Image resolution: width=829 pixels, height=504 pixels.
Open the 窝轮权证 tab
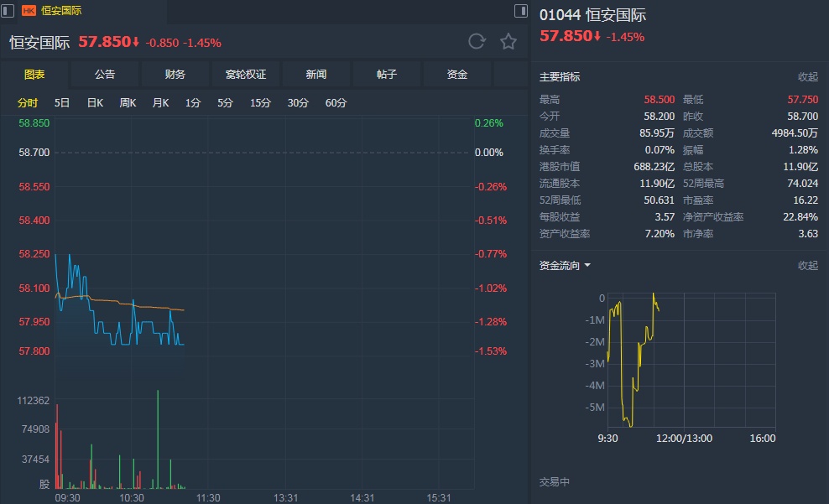tap(246, 75)
